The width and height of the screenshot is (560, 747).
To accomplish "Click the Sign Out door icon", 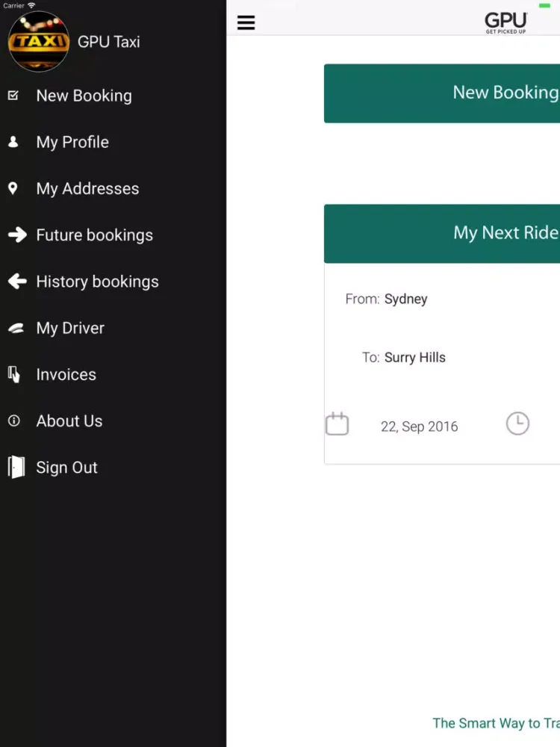I will (16, 467).
